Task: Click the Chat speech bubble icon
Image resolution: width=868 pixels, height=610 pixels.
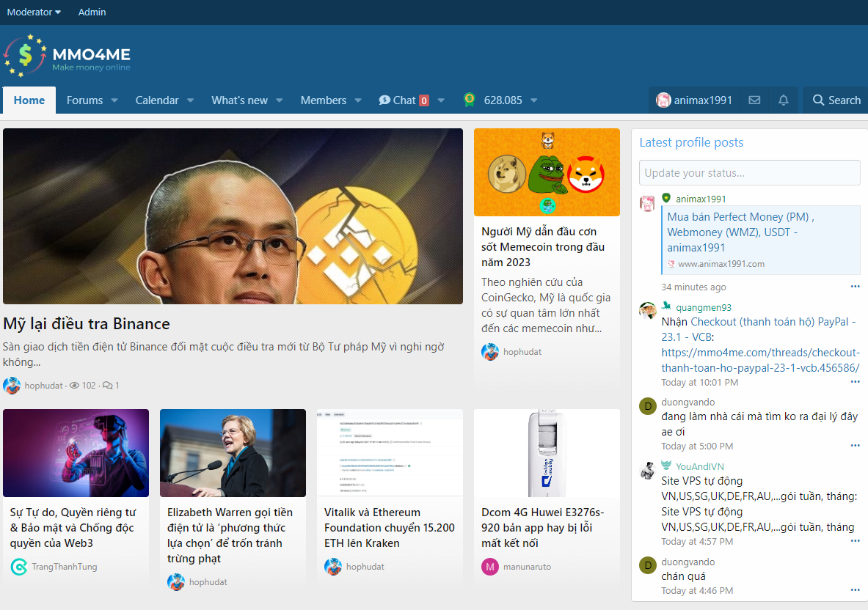Action: tap(384, 100)
